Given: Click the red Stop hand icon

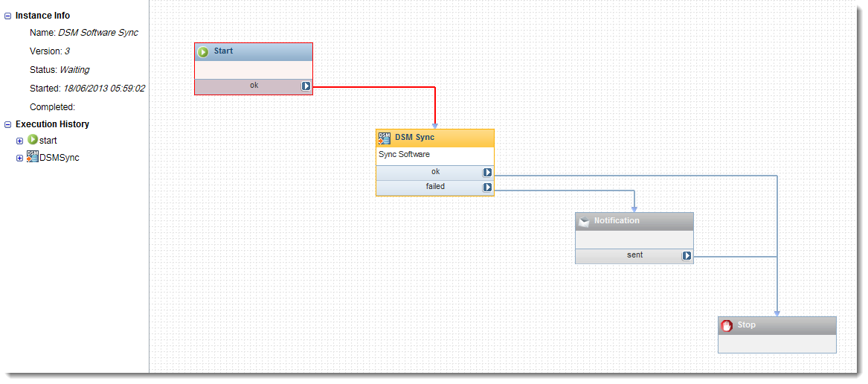Looking at the screenshot, I should coord(727,325).
